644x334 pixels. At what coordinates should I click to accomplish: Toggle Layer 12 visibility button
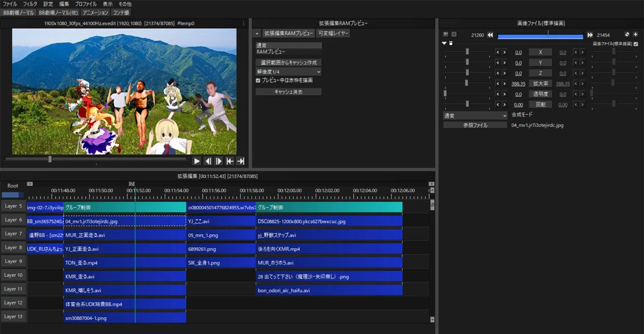coord(13,303)
